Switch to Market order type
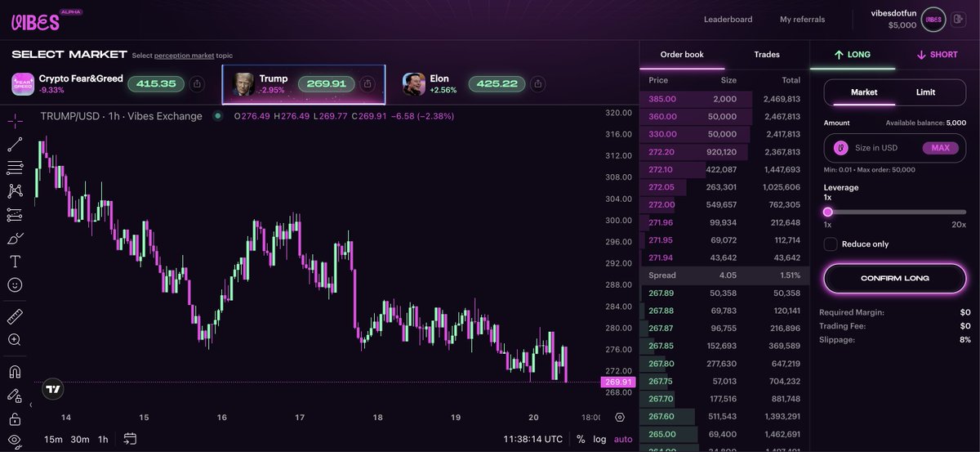This screenshot has width=980, height=452. click(864, 92)
